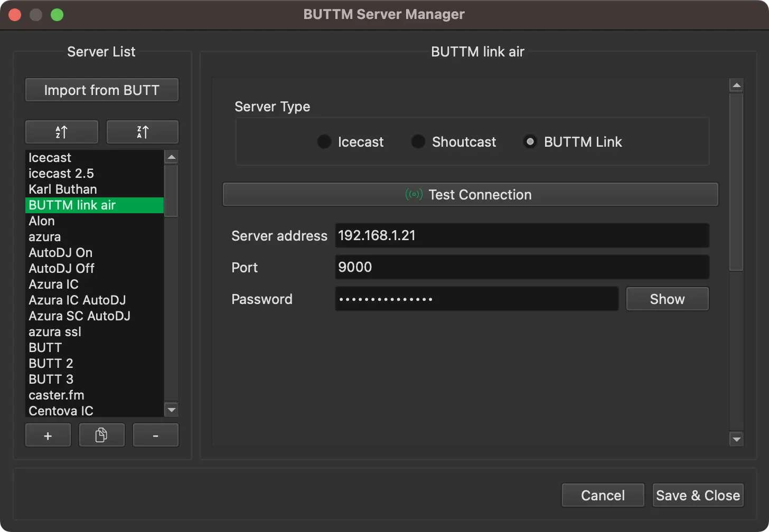Select 'azura' server entry
Screen dimensions: 769x532
(x=95, y=237)
